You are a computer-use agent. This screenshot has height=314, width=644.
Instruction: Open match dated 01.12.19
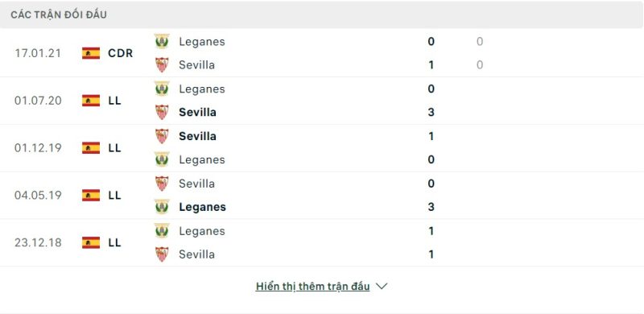tap(38, 147)
